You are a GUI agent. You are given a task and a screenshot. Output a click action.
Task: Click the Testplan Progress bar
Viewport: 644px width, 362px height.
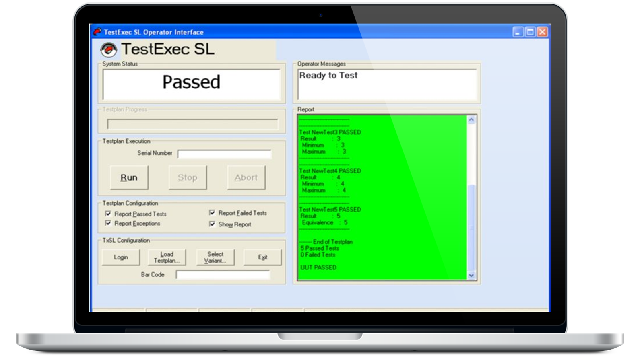(x=192, y=124)
